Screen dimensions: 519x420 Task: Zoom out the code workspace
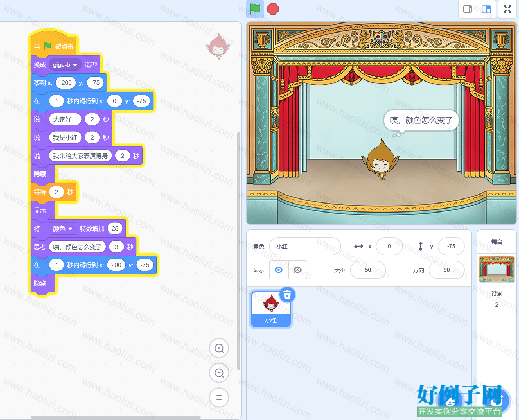[219, 373]
